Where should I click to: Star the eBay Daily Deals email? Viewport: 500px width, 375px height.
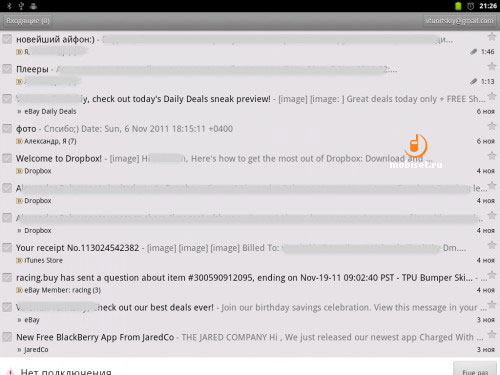492,96
